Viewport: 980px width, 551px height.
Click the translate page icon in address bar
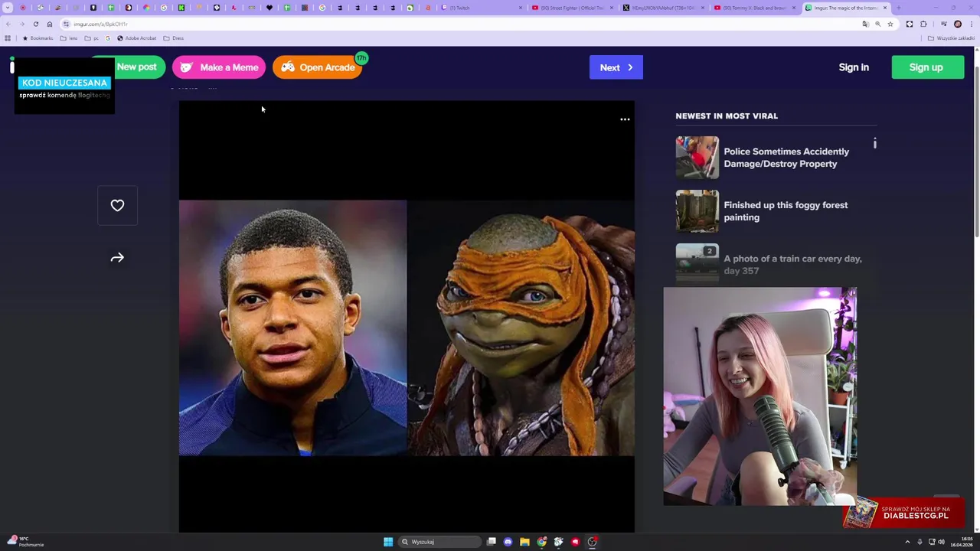[x=865, y=24]
